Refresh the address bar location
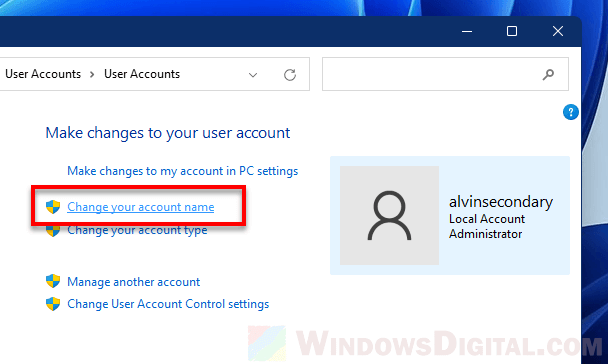608x364 pixels. pyautogui.click(x=290, y=74)
